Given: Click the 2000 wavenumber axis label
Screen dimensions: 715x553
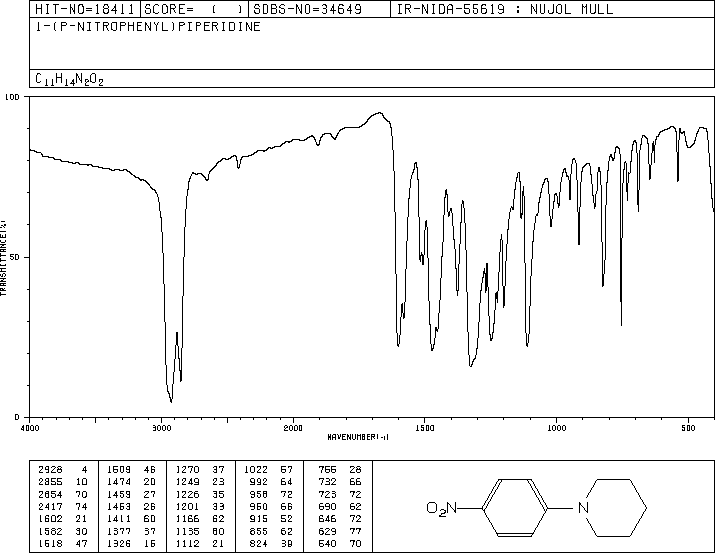Looking at the screenshot, I should (x=293, y=428).
